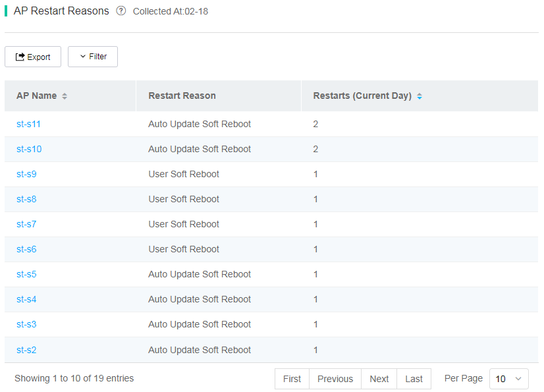The width and height of the screenshot is (544, 392).
Task: Open AP st-s9 link
Action: (26, 174)
